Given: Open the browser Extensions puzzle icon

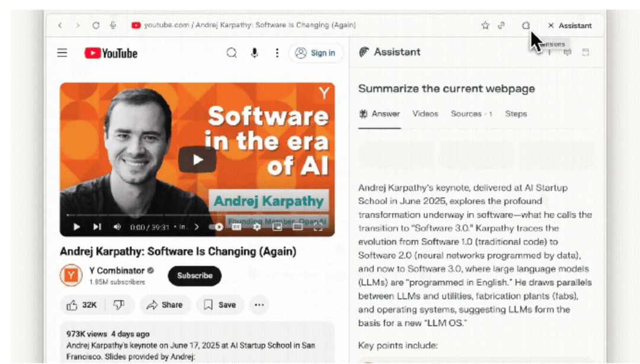Looking at the screenshot, I should pyautogui.click(x=526, y=25).
